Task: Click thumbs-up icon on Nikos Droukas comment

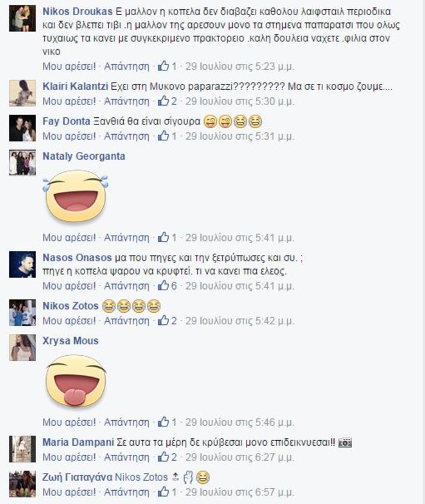Action: (163, 66)
